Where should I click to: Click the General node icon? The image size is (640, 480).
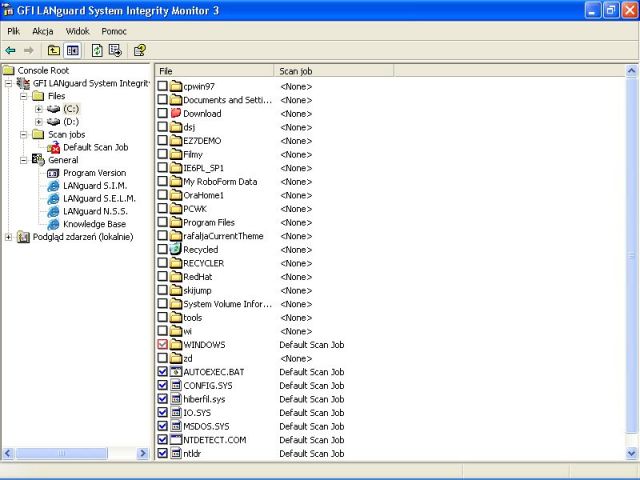coord(38,160)
